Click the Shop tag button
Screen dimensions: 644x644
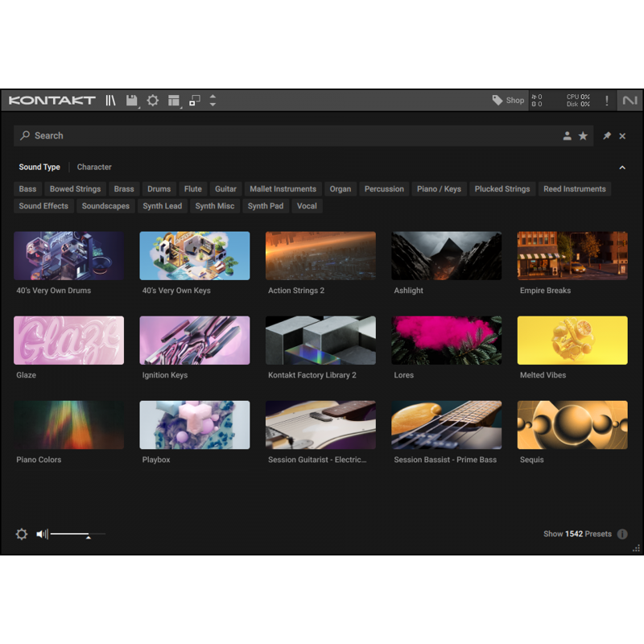[x=508, y=100]
